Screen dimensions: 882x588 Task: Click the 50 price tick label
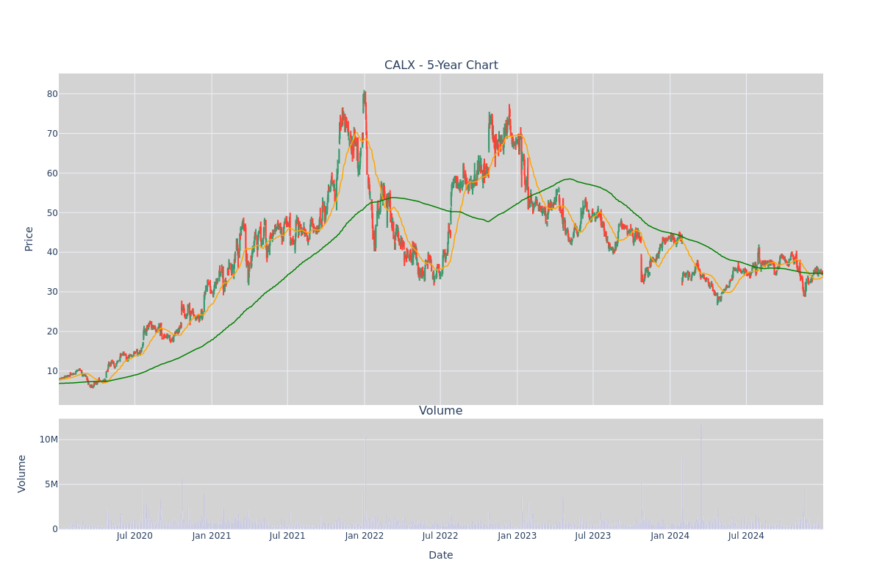pyautogui.click(x=52, y=213)
